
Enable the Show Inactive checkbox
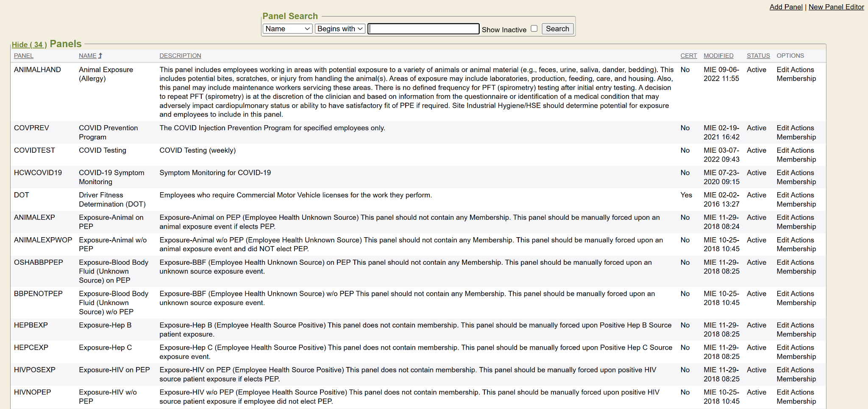coord(534,28)
